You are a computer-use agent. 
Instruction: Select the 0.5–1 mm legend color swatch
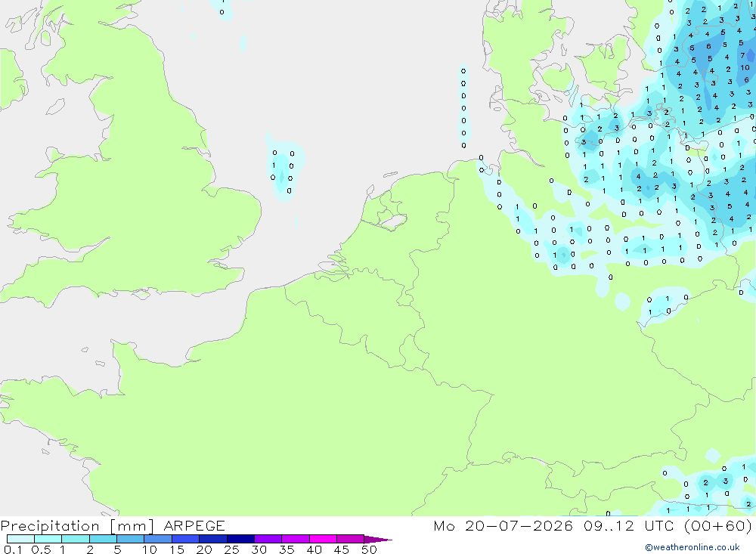48,539
